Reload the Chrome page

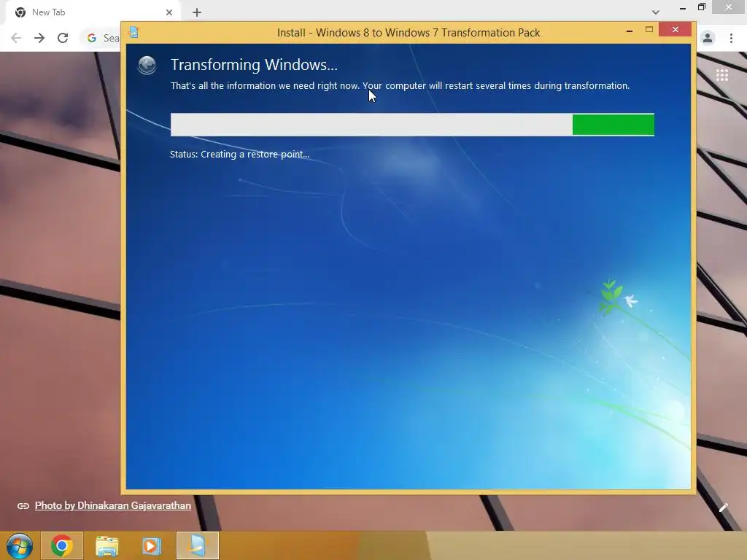click(x=63, y=38)
